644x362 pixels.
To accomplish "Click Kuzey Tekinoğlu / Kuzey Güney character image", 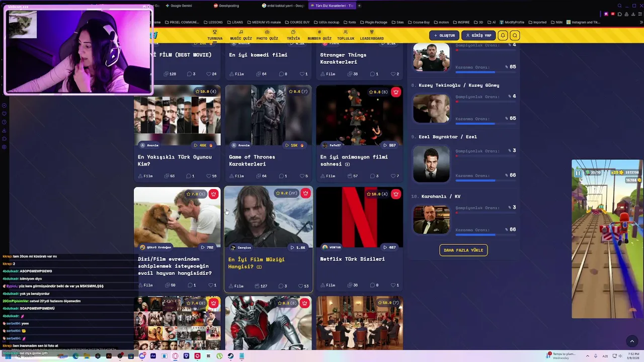I will click(431, 108).
